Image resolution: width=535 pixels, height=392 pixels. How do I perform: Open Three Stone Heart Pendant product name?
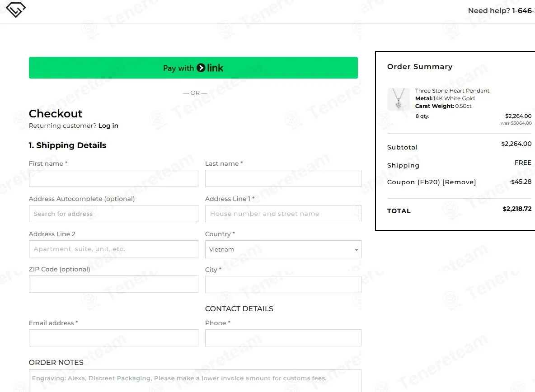(452, 91)
